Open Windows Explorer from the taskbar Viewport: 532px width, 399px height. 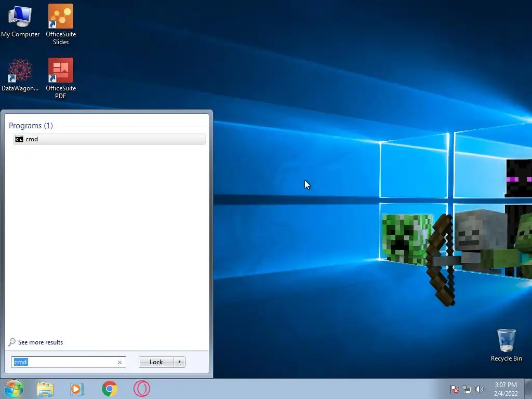(x=45, y=389)
